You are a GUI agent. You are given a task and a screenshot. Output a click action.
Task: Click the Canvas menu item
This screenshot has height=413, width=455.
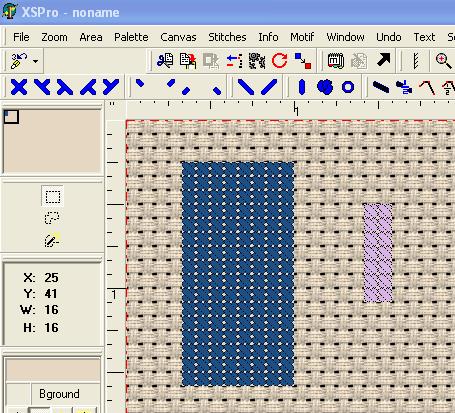[x=178, y=37]
